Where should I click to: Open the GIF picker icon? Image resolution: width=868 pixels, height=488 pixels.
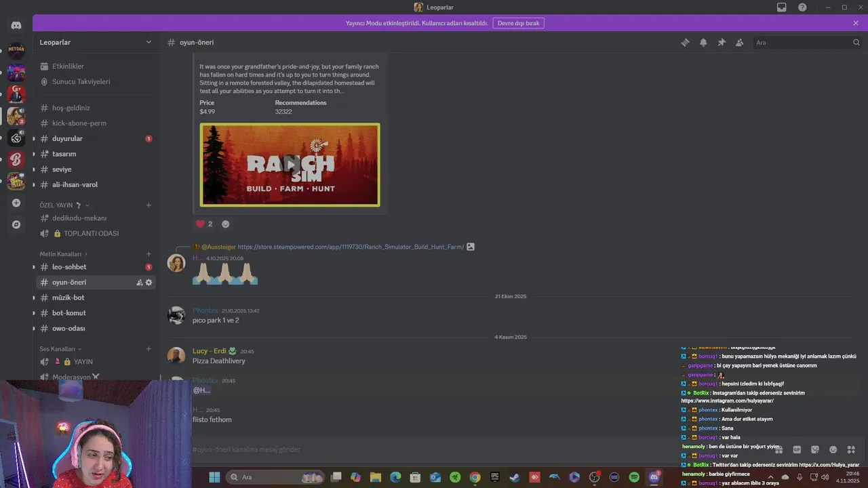point(797,449)
